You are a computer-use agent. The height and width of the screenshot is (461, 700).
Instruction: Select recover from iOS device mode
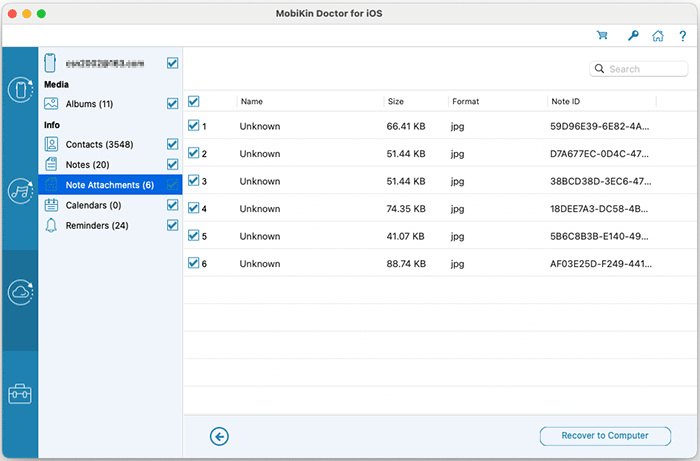coord(20,90)
